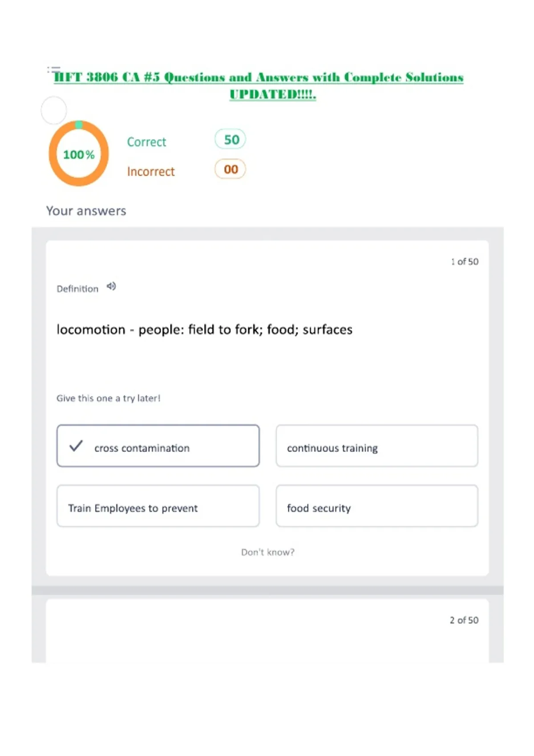Open the list icon beside the title
The height and width of the screenshot is (756, 534).
click(x=53, y=70)
